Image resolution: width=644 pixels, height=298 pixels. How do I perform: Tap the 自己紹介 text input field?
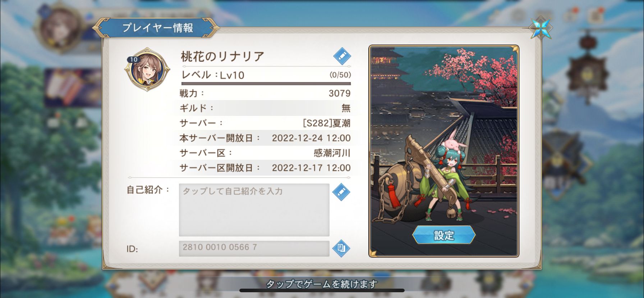click(x=254, y=210)
